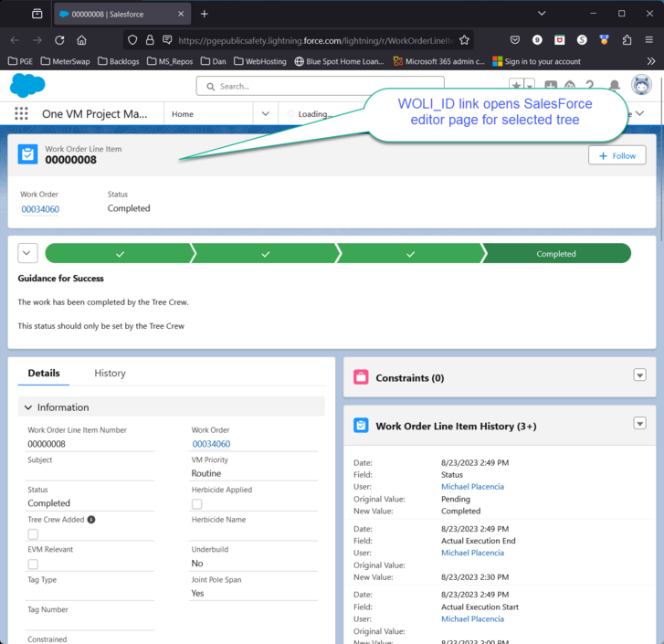The width and height of the screenshot is (664, 644).
Task: Click the site permissions icon in address bar
Action: click(x=167, y=40)
